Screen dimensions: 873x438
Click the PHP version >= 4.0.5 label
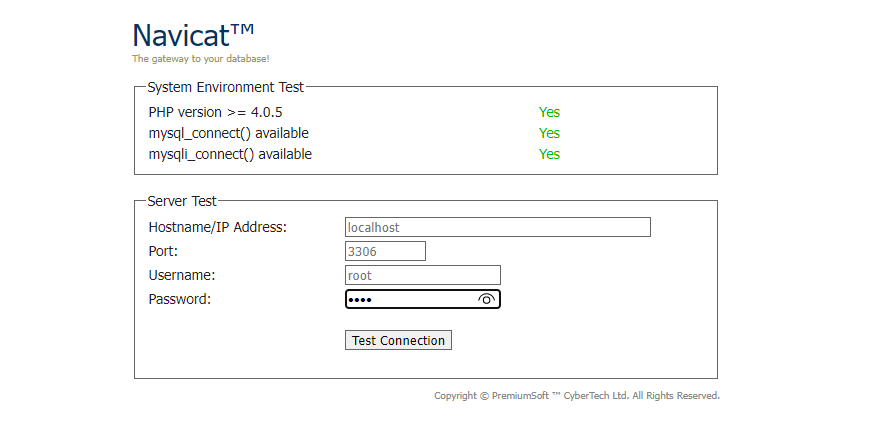[x=215, y=112]
